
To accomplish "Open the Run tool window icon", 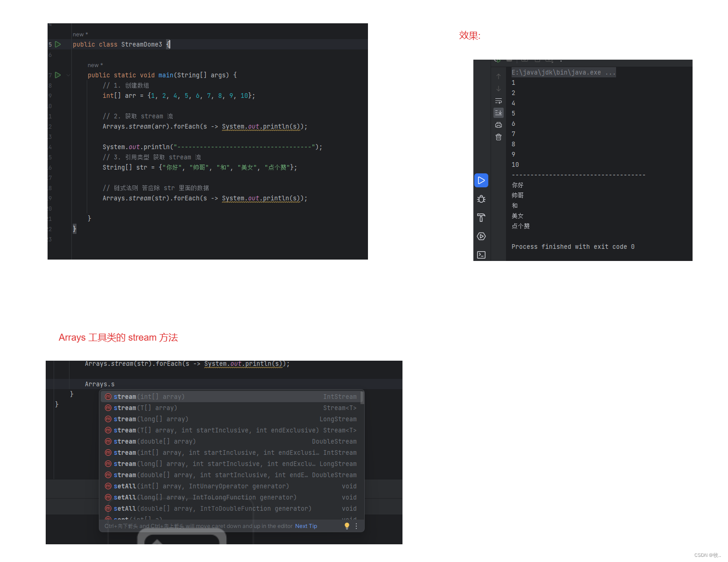I will (x=481, y=180).
